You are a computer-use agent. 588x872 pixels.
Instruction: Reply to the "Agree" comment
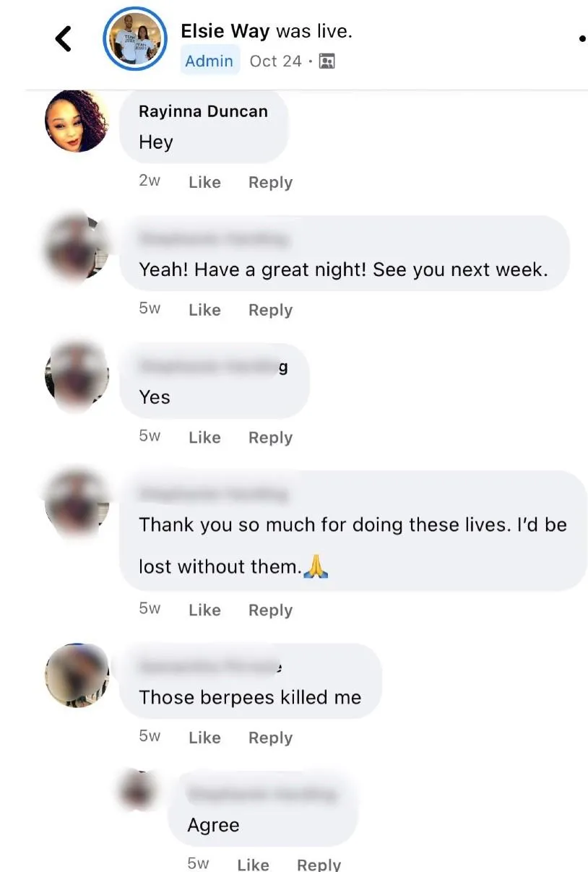319,864
